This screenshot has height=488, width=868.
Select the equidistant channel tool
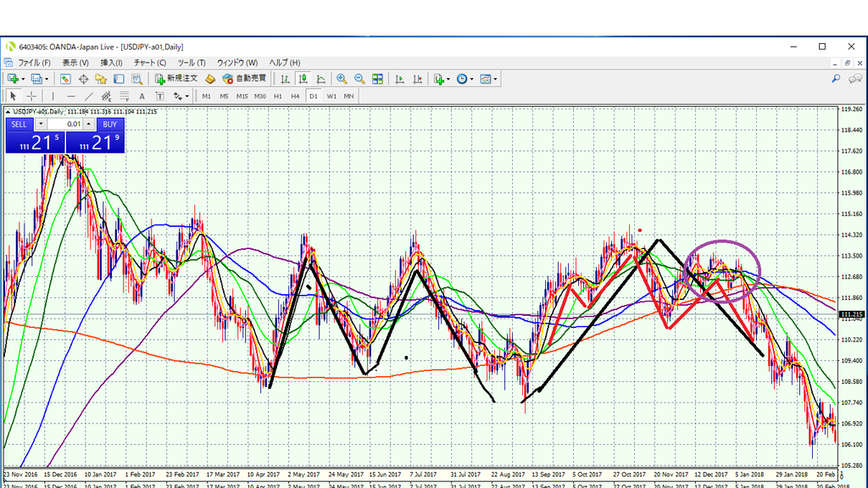pyautogui.click(x=106, y=97)
